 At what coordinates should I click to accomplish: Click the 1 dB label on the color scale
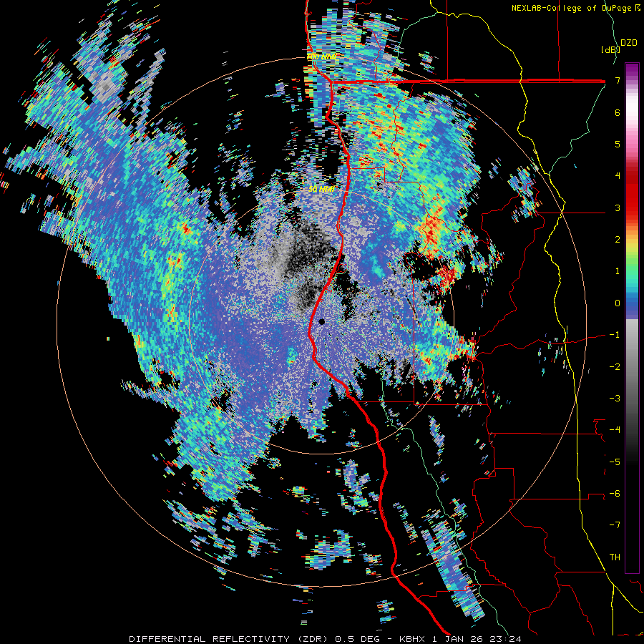tap(618, 271)
